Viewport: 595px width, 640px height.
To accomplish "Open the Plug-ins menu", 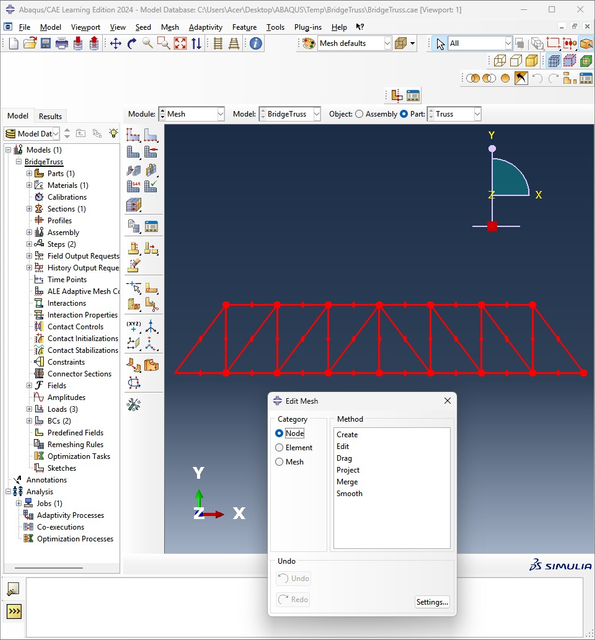I will (x=308, y=27).
